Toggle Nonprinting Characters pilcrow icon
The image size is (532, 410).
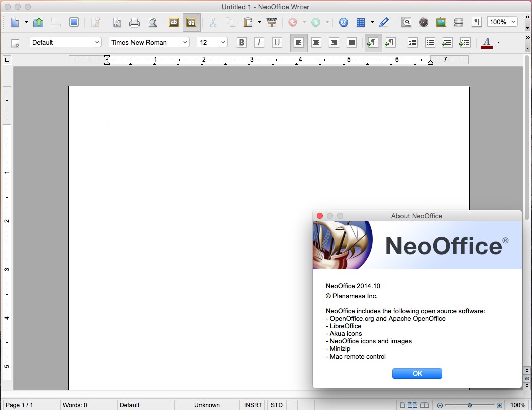pyautogui.click(x=477, y=22)
